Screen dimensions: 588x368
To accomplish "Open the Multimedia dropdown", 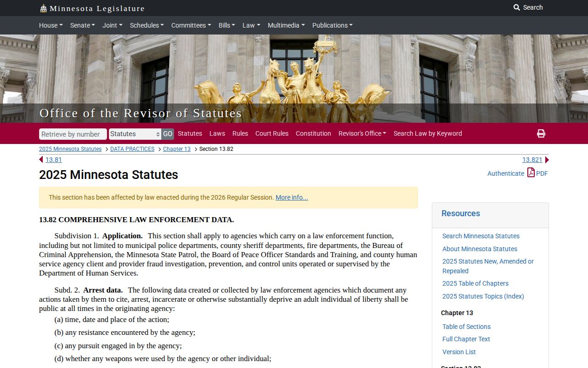I will (x=286, y=25).
